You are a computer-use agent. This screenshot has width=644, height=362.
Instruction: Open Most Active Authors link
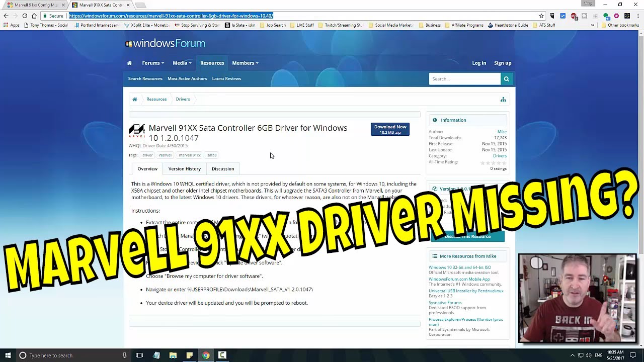coord(187,78)
